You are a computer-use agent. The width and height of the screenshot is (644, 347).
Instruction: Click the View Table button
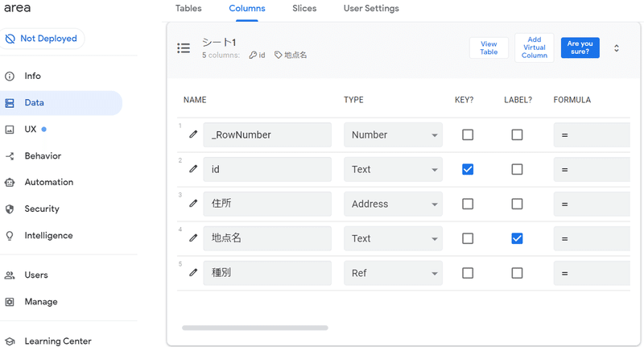[x=489, y=48]
